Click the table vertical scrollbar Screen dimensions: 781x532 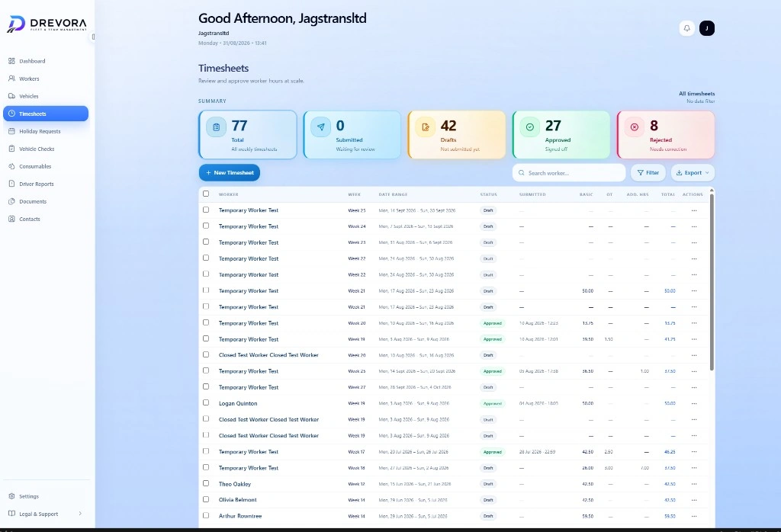click(x=712, y=281)
